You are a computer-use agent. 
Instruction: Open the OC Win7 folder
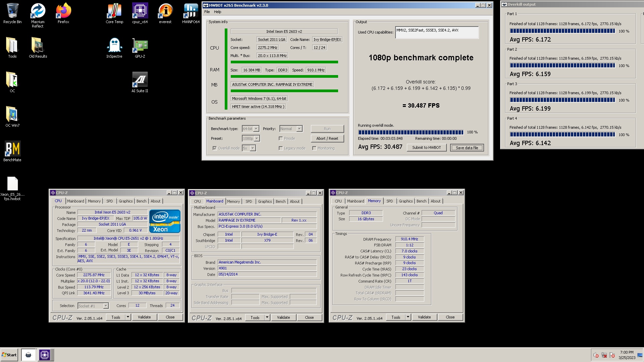pyautogui.click(x=12, y=117)
